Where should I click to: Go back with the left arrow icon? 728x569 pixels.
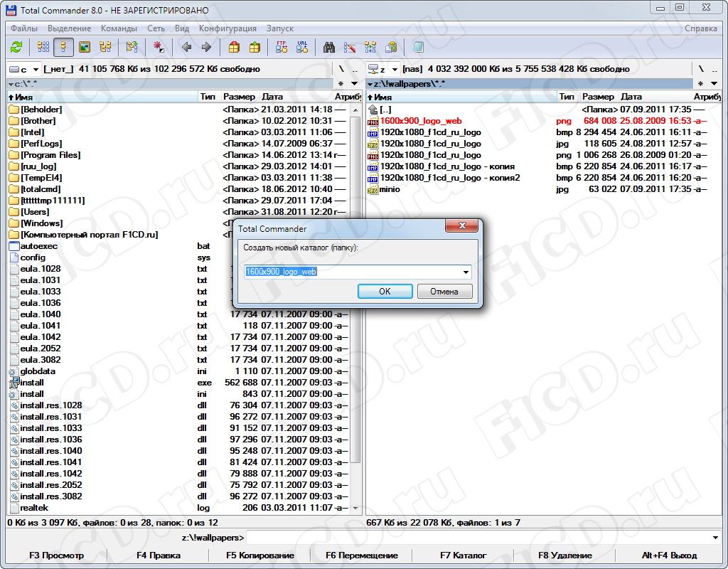[187, 47]
